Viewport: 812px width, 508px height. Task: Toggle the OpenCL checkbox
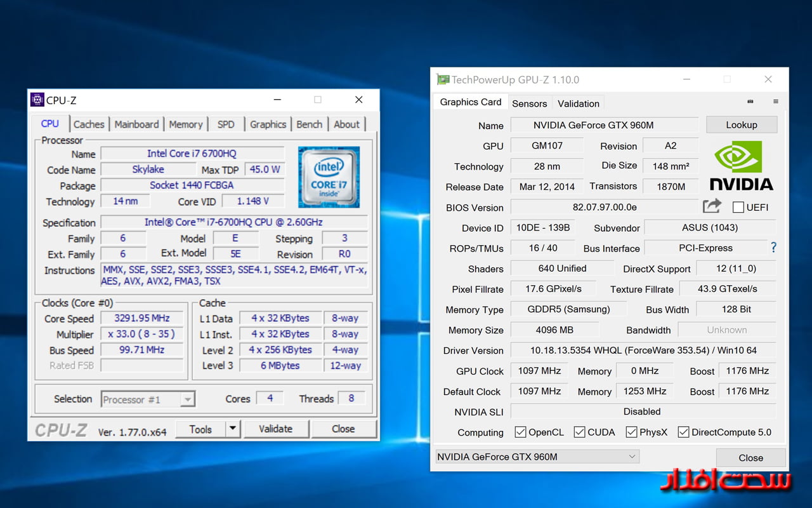pyautogui.click(x=520, y=432)
